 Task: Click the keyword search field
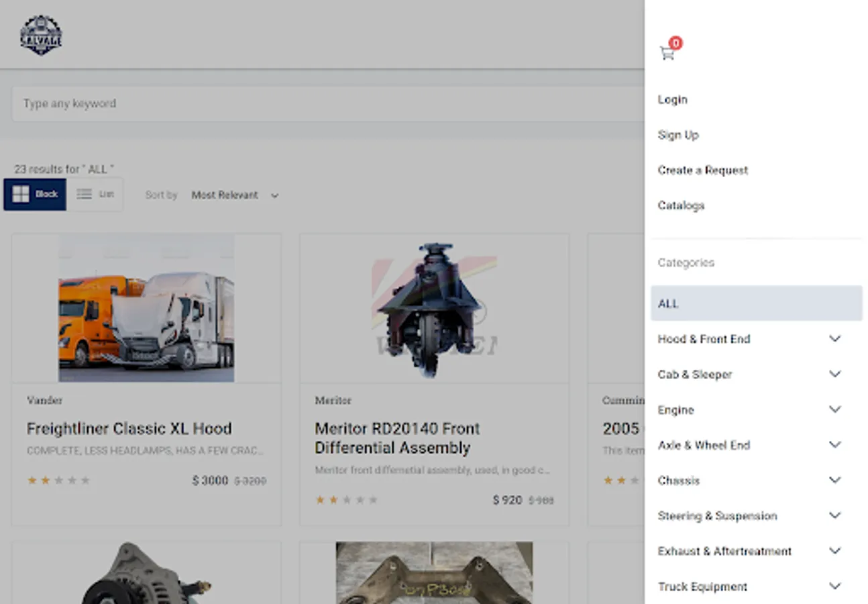point(327,103)
